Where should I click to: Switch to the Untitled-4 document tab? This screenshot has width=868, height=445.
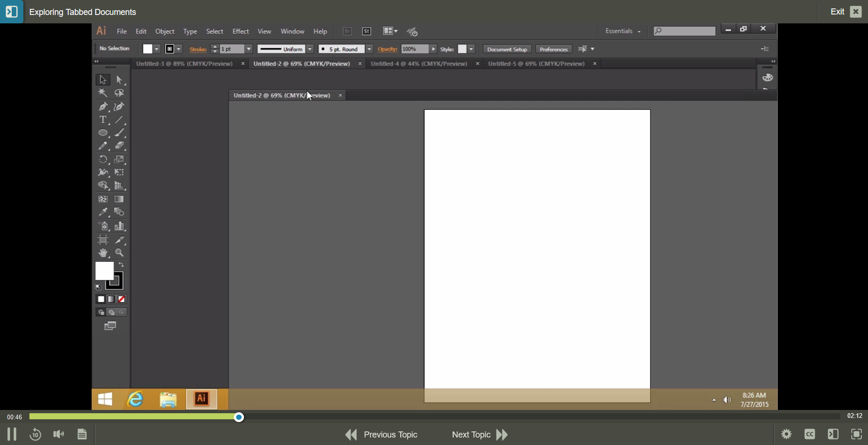(x=419, y=64)
